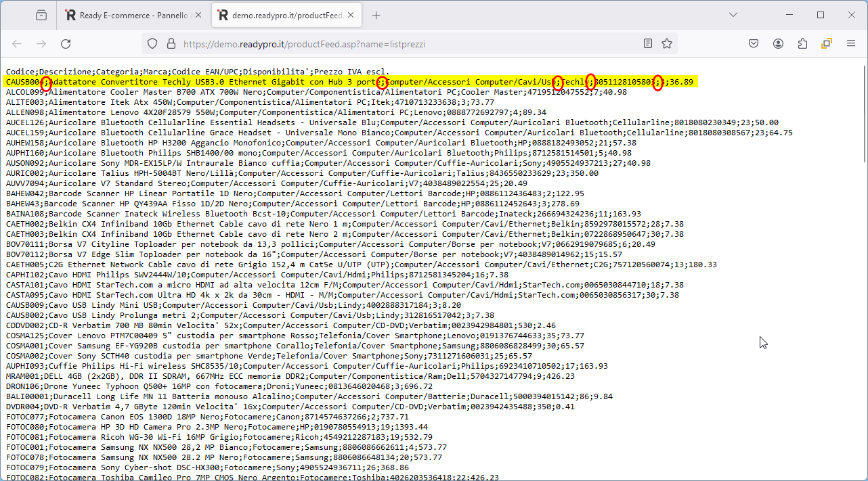Open a new tab with the plus icon
This screenshot has height=481, width=868.
pyautogui.click(x=376, y=15)
